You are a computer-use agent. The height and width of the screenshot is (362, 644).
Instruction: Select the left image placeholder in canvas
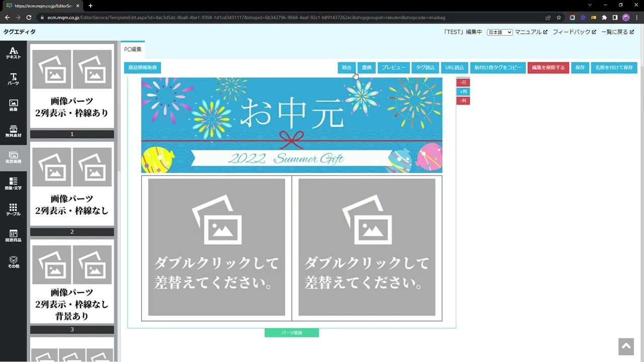coord(216,247)
